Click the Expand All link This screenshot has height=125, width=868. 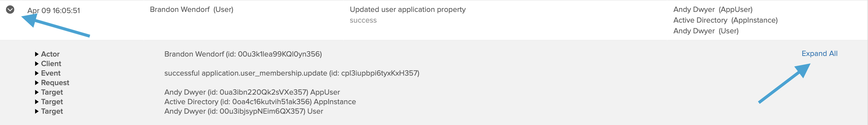tap(819, 54)
